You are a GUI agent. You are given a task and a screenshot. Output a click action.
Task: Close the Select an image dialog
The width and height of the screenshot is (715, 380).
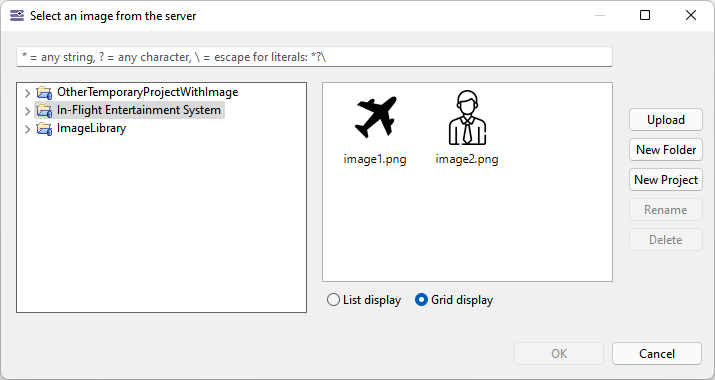click(x=690, y=16)
